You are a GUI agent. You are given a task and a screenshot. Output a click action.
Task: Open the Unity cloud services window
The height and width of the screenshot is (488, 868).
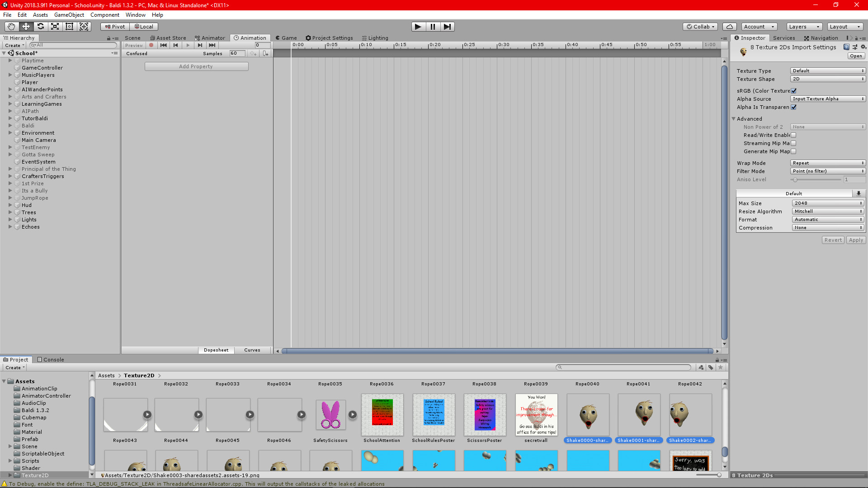729,27
